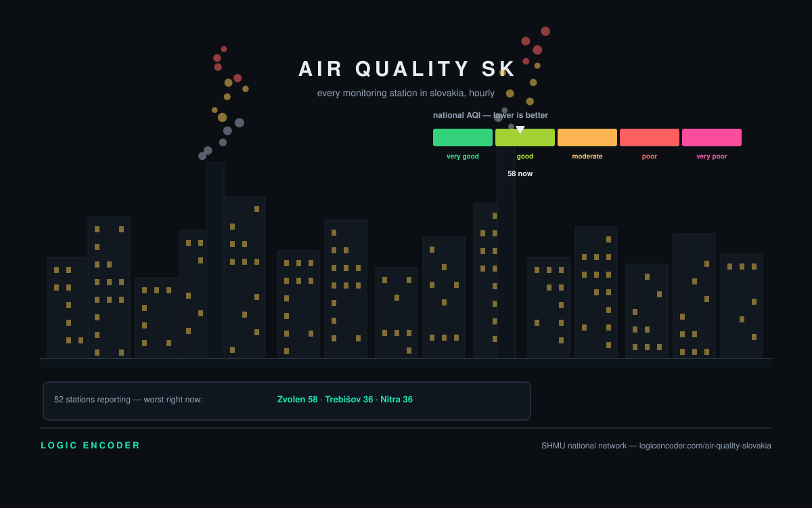Click the subtitle about hourly monitoring stations

(x=406, y=93)
